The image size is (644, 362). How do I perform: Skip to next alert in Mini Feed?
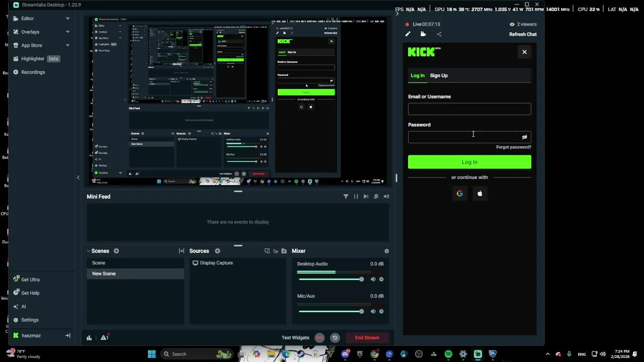pyautogui.click(x=366, y=197)
